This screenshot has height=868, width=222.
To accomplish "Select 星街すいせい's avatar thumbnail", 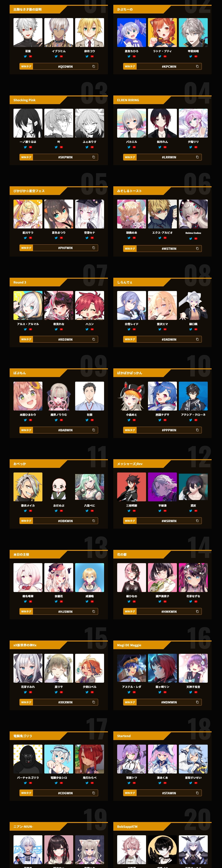I will tap(193, 759).
